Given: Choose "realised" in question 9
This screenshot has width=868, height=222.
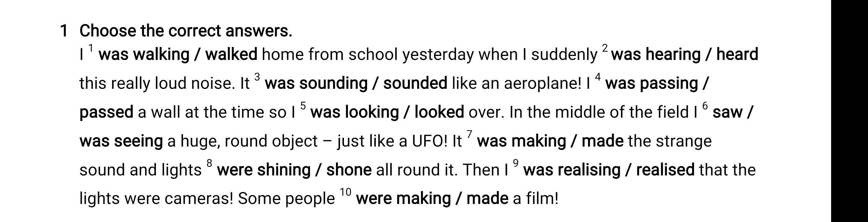Looking at the screenshot, I should point(665,170).
